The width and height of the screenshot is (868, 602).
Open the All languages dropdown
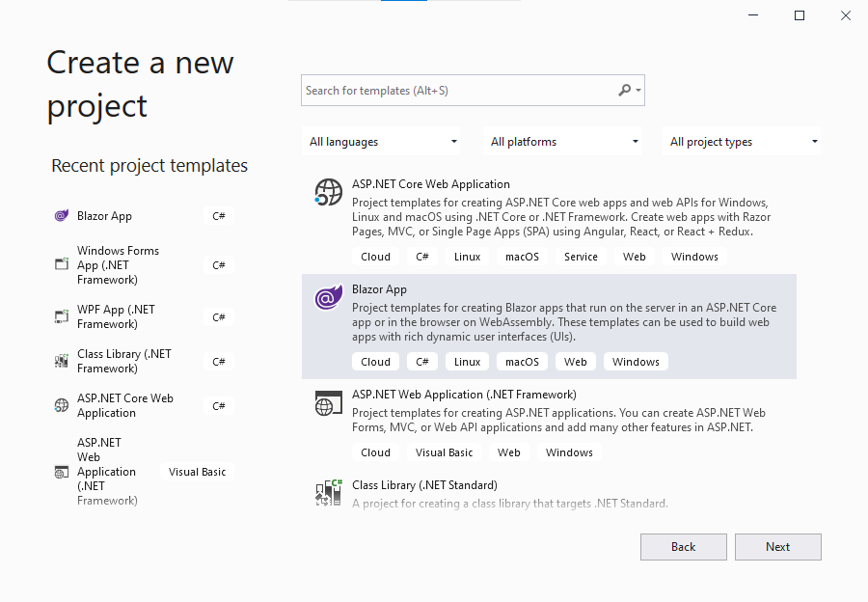(x=382, y=142)
